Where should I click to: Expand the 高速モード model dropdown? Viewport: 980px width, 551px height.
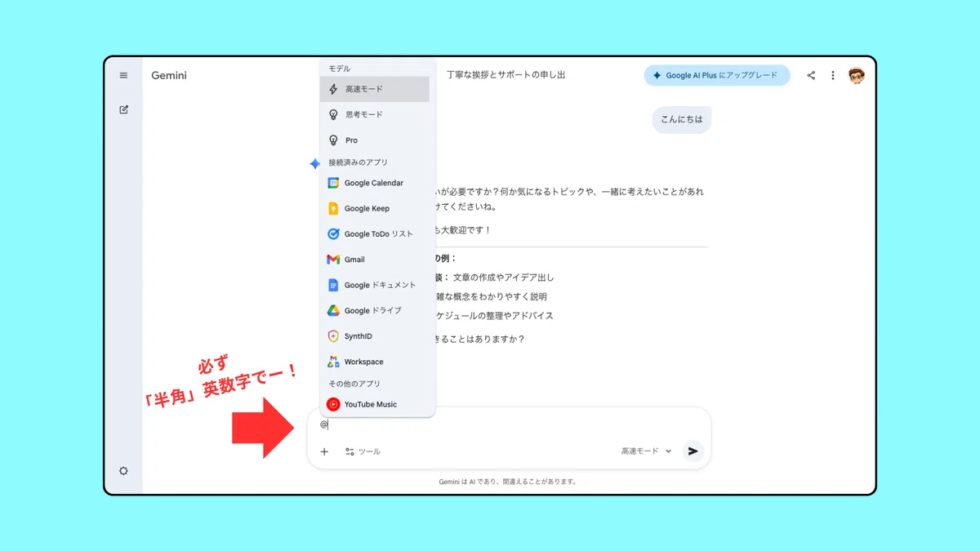[646, 451]
